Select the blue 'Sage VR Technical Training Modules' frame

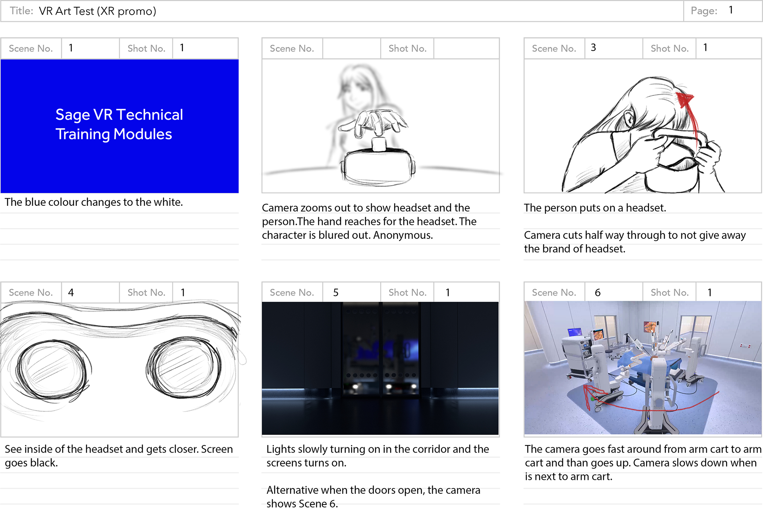(x=120, y=126)
